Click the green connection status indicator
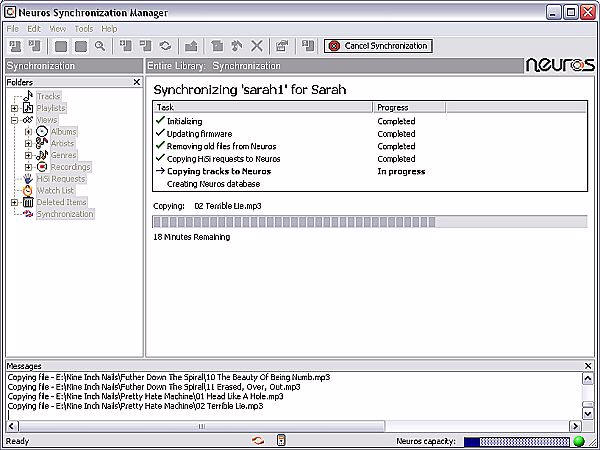Screen dimensions: 600x450 click(x=578, y=441)
